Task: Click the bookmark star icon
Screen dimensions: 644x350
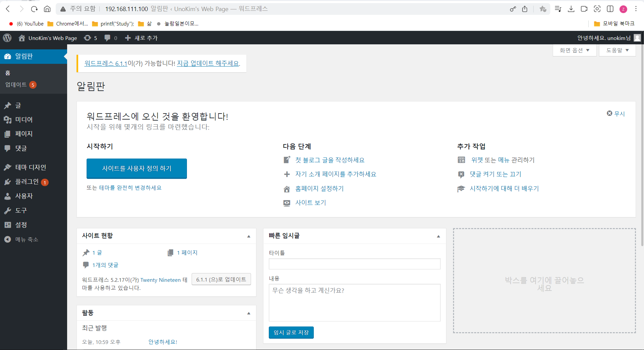Action: coord(543,9)
